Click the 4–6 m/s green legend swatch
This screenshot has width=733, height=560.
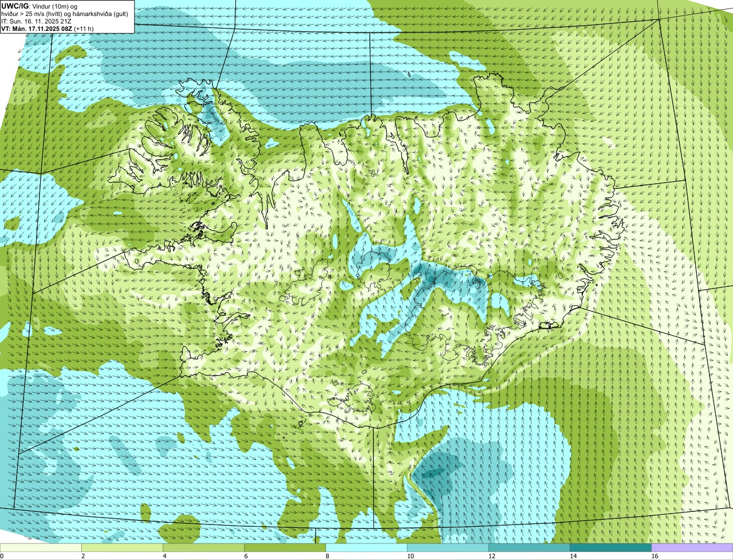tap(204, 548)
